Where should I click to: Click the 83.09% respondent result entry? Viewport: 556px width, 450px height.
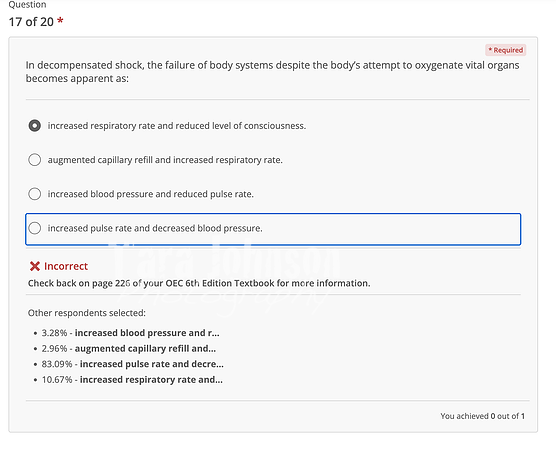click(133, 364)
